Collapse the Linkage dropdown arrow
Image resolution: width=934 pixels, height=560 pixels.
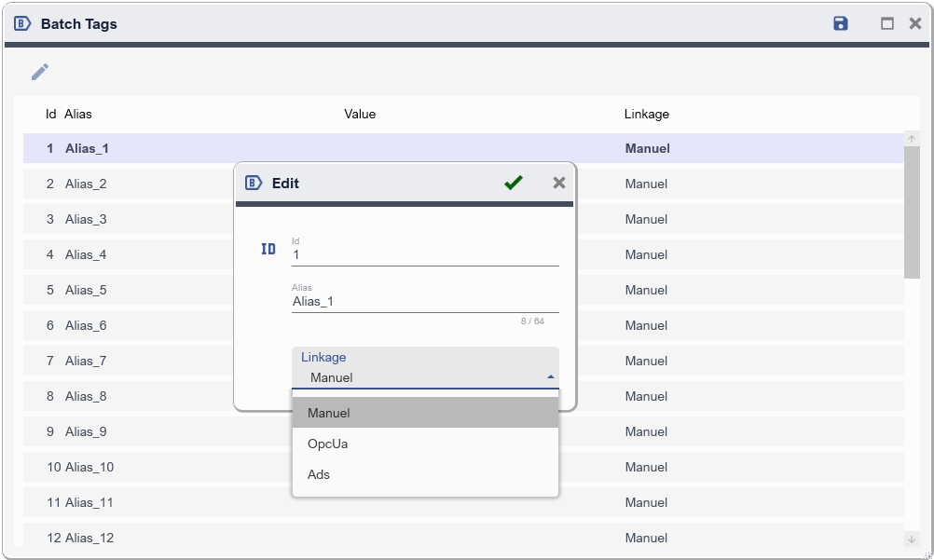(x=551, y=377)
